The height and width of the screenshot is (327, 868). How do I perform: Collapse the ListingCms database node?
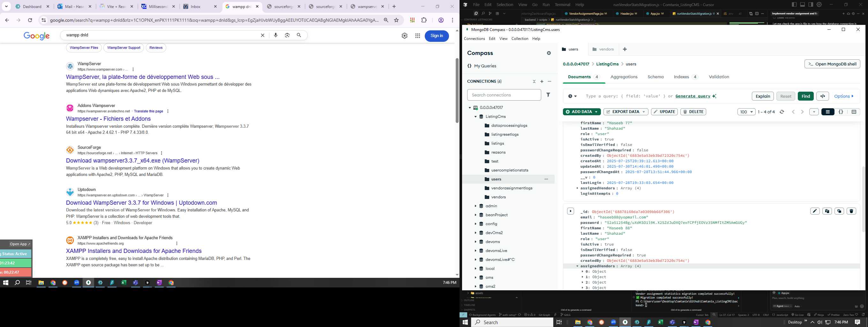click(x=475, y=117)
